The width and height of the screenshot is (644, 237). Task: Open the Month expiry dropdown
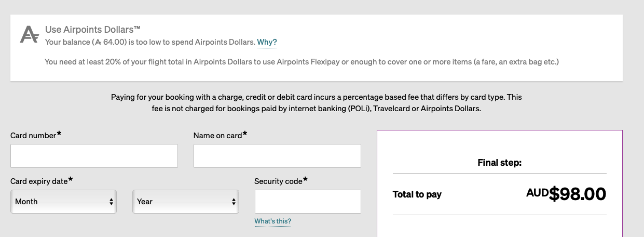63,202
